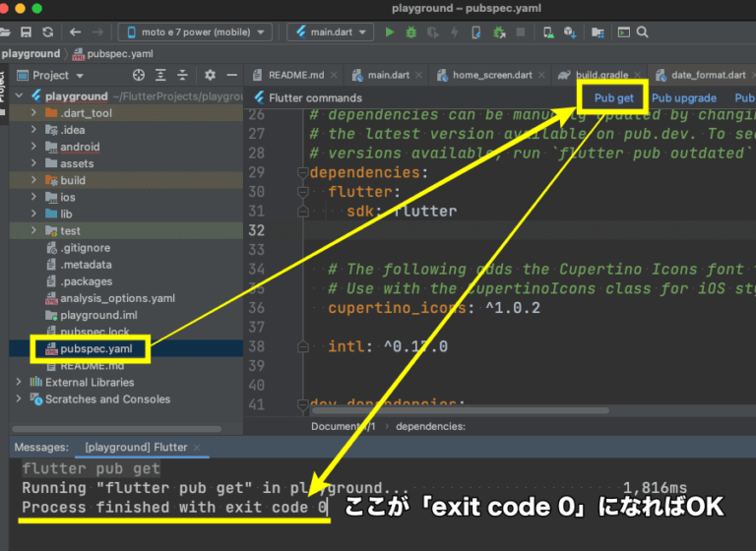Collapse the dependencies fold marker on line 29
Image resolution: width=756 pixels, height=551 pixels.
pyautogui.click(x=303, y=172)
